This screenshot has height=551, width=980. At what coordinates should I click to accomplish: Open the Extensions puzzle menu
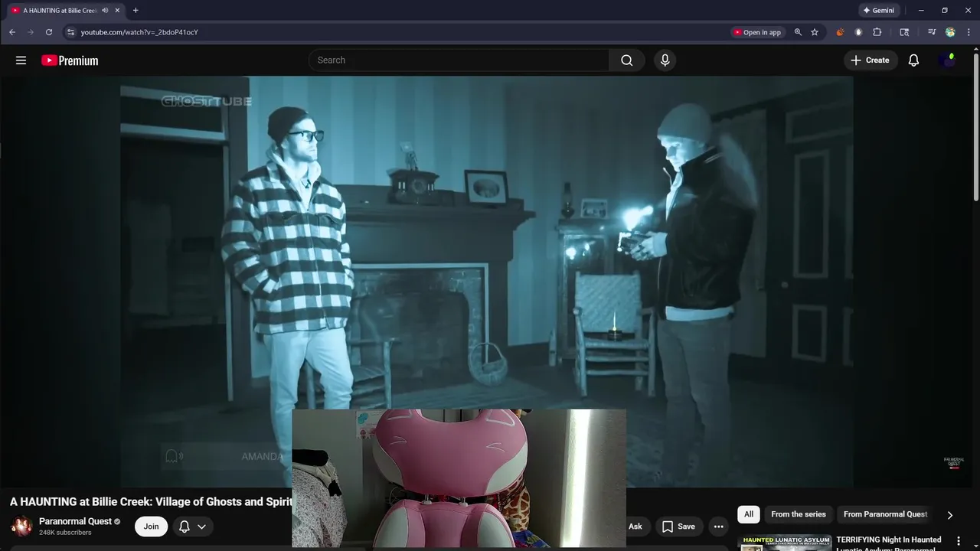coord(877,32)
